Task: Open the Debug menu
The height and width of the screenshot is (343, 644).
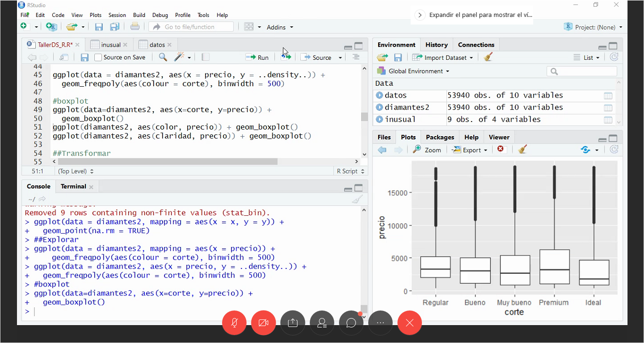Action: click(x=160, y=15)
